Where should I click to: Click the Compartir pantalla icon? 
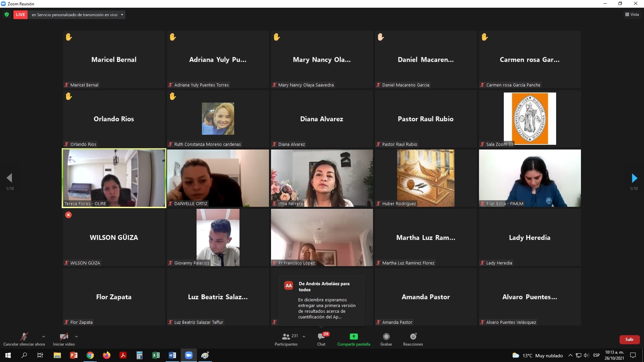point(354,337)
